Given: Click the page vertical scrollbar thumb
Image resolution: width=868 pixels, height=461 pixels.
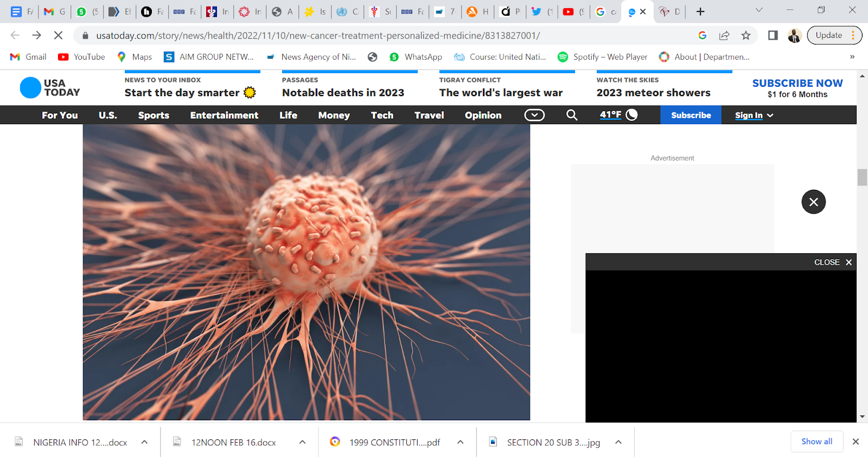Looking at the screenshot, I should pyautogui.click(x=862, y=177).
